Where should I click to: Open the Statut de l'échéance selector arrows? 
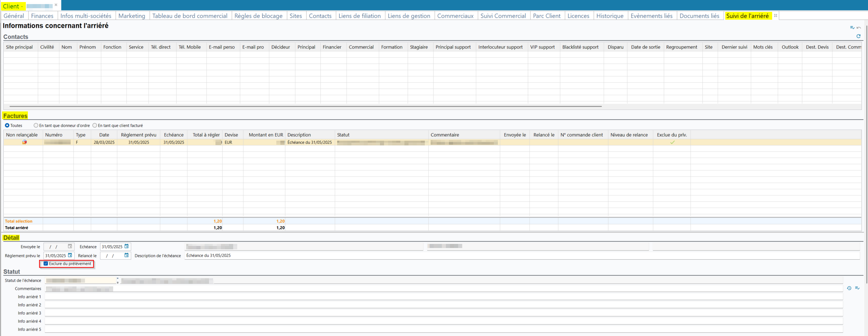pos(118,280)
